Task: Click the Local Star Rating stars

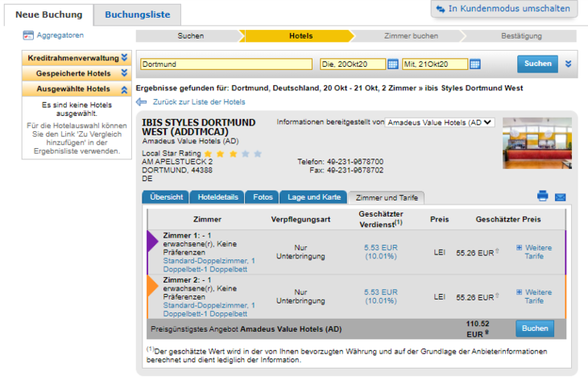Action: [233, 154]
